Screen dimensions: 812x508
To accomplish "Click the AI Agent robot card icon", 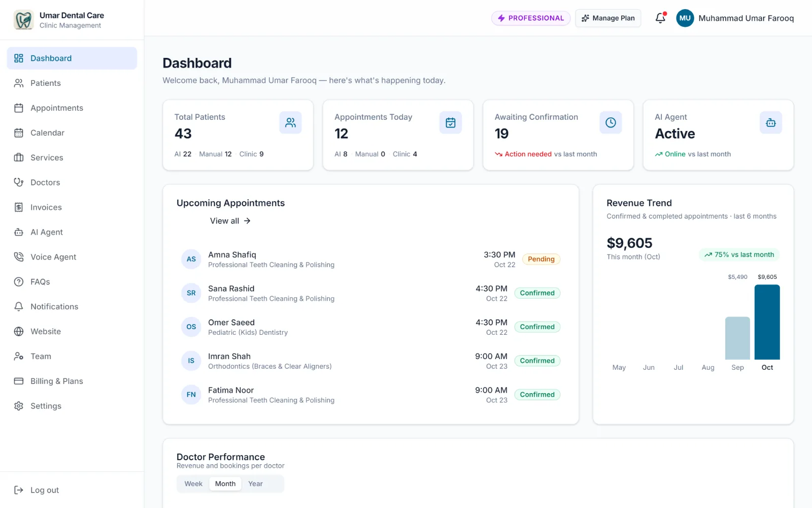I will [770, 122].
